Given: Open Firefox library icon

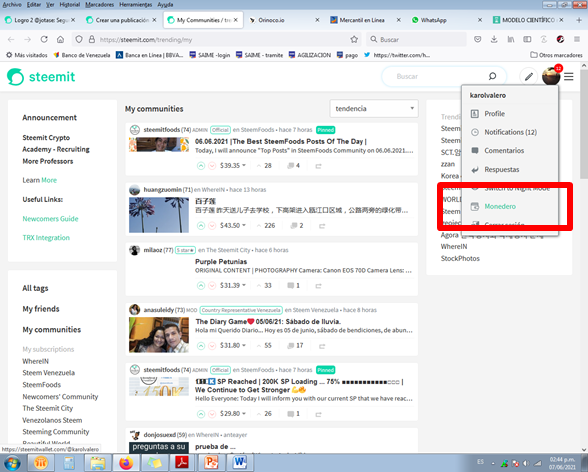Looking at the screenshot, I should pos(511,39).
